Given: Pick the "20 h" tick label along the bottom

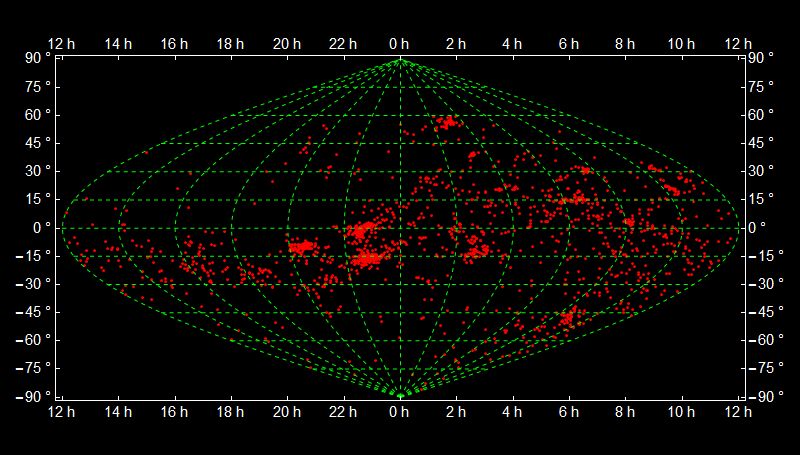Looking at the screenshot, I should (287, 412).
